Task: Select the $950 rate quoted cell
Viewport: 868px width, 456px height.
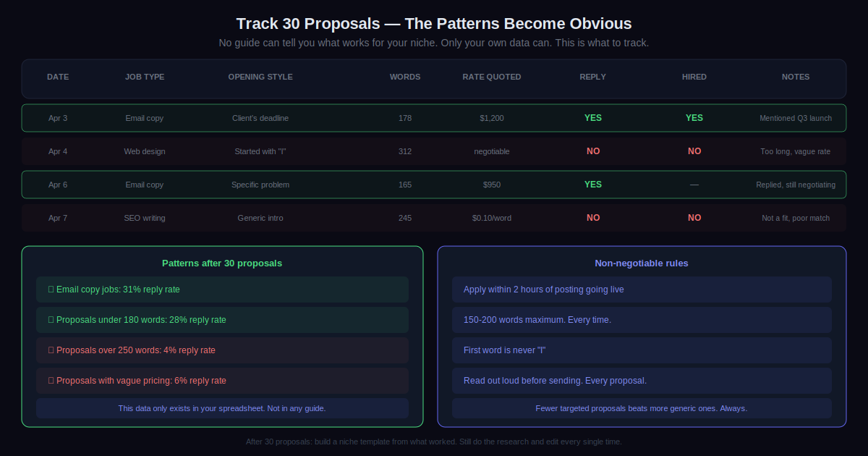Action: (x=492, y=185)
